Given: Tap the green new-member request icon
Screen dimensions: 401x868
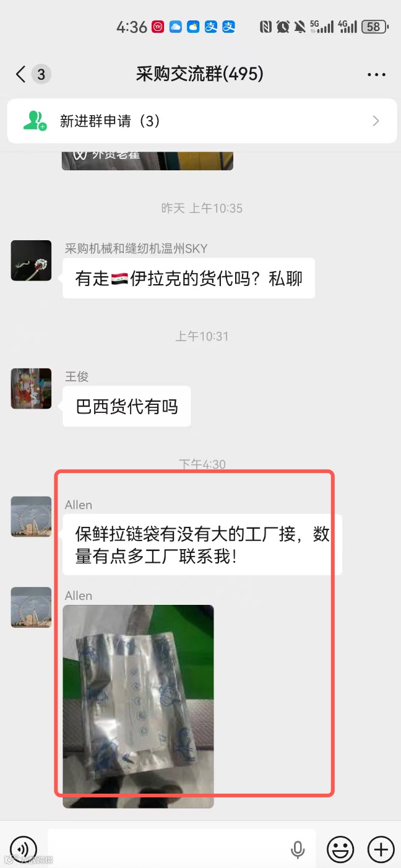Looking at the screenshot, I should 35,121.
